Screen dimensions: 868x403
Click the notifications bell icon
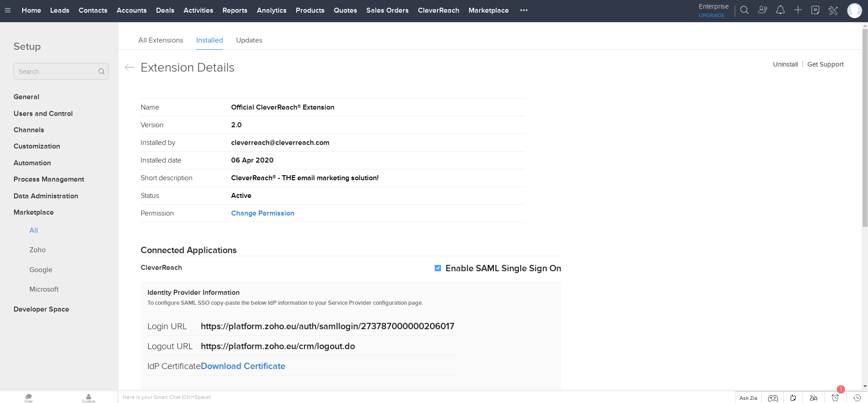pos(780,10)
